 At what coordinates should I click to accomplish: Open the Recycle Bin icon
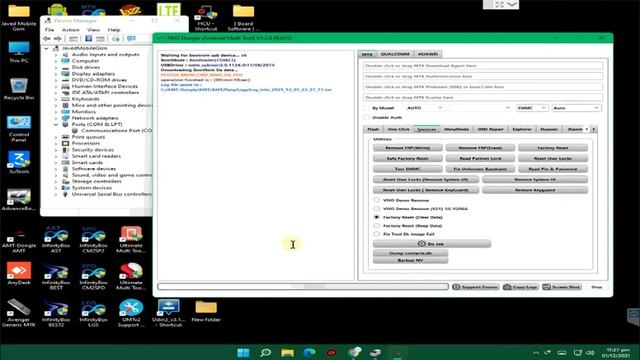[x=19, y=90]
